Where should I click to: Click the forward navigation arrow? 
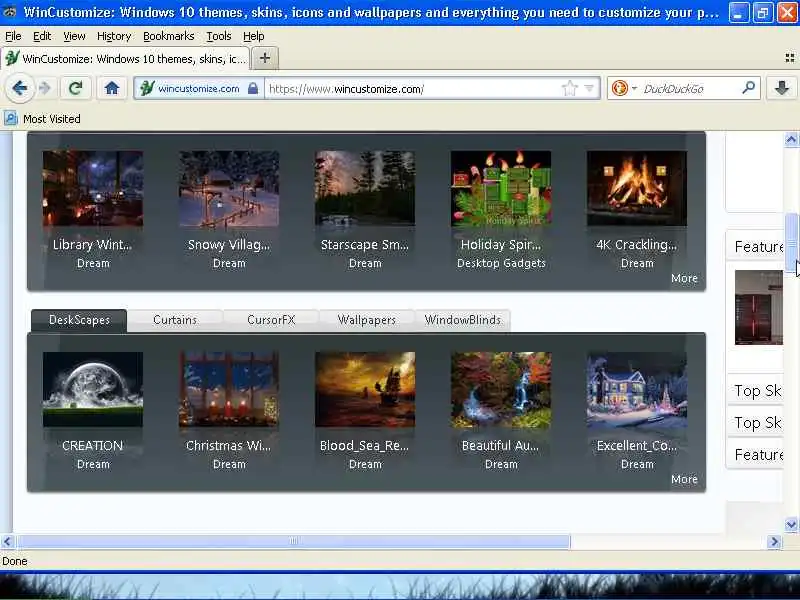pos(45,89)
